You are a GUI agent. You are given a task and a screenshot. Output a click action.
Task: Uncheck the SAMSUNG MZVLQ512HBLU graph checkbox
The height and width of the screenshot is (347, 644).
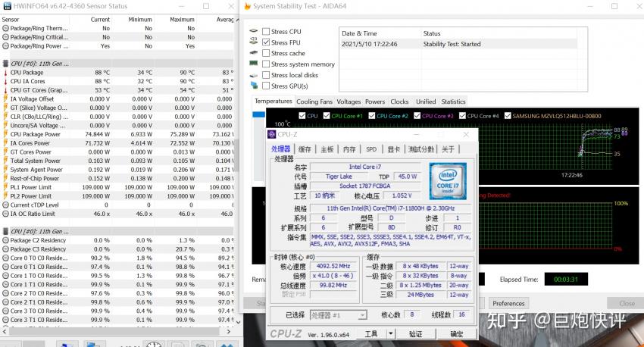[x=508, y=116]
